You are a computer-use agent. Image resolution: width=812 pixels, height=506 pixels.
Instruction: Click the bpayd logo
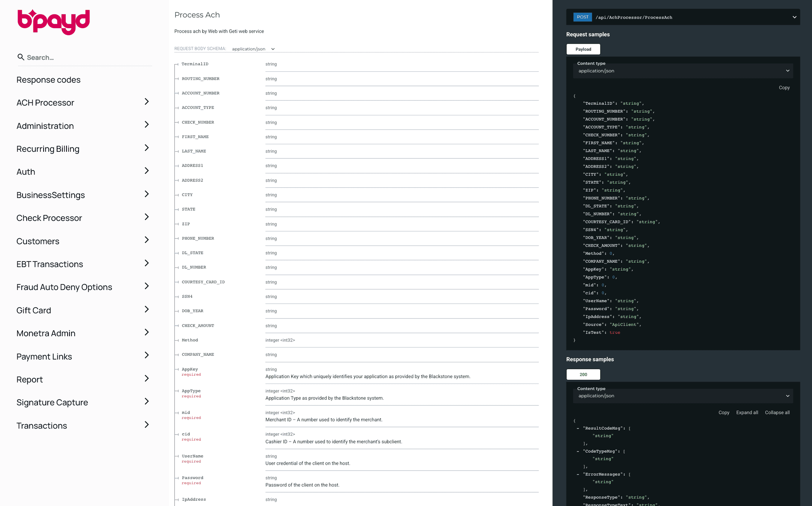tap(54, 22)
